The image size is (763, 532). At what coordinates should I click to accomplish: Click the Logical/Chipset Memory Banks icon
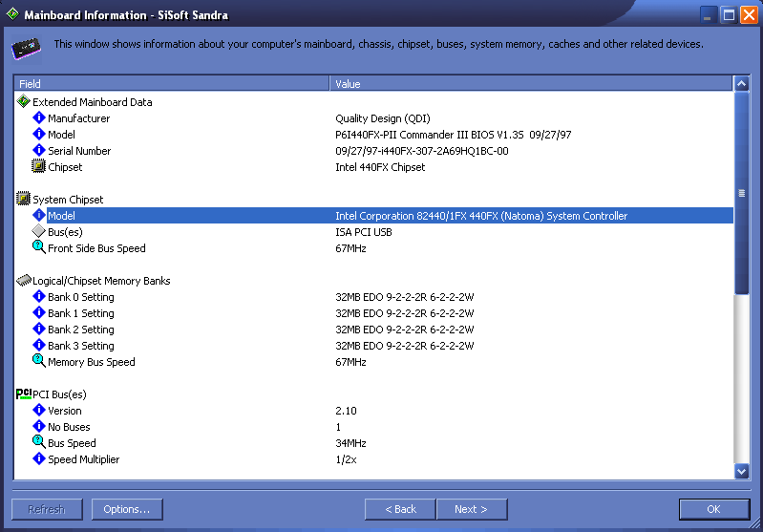click(x=24, y=281)
